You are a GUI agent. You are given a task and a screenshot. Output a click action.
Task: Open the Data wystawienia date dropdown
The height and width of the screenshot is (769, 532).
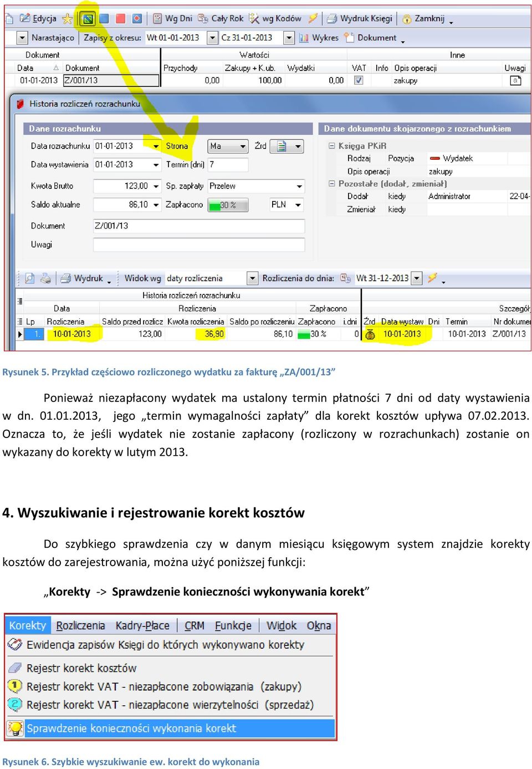156,165
